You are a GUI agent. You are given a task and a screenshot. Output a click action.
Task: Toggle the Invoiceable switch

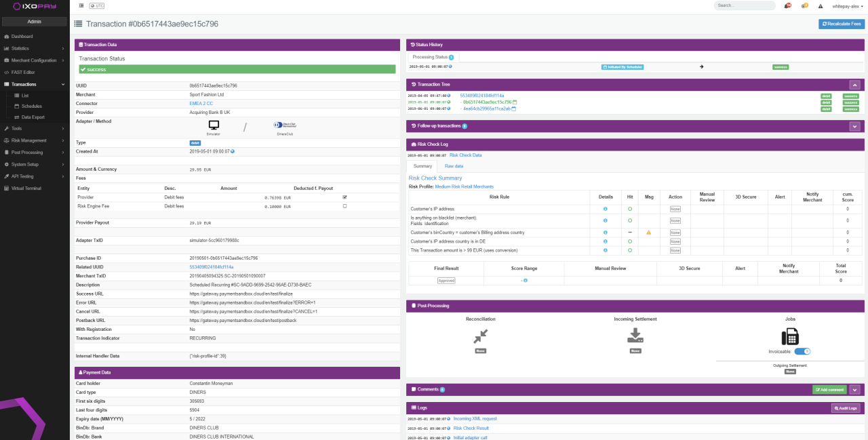pos(802,351)
